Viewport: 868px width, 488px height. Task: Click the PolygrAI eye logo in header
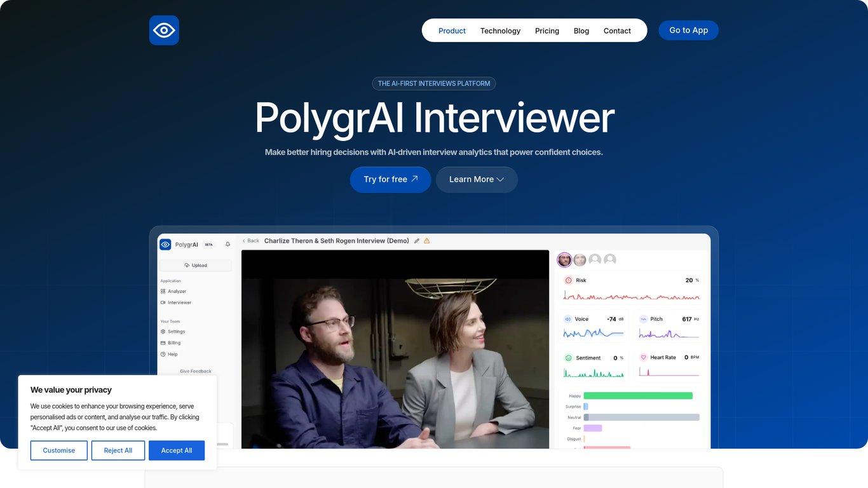pyautogui.click(x=164, y=30)
